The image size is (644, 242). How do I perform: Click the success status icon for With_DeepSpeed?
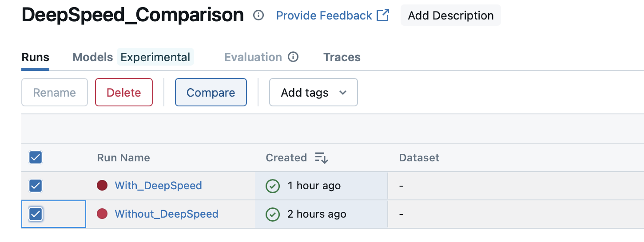(x=272, y=186)
